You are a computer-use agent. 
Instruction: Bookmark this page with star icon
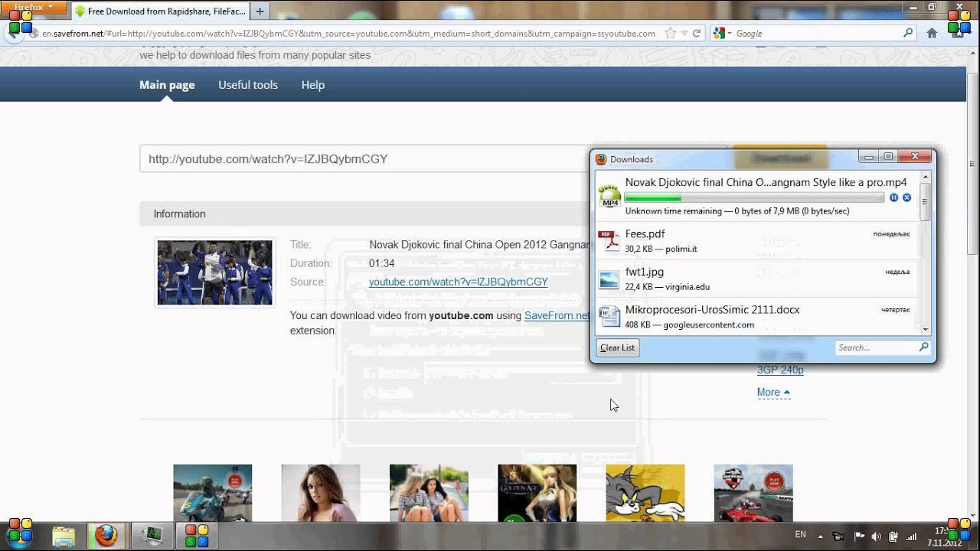pos(671,34)
